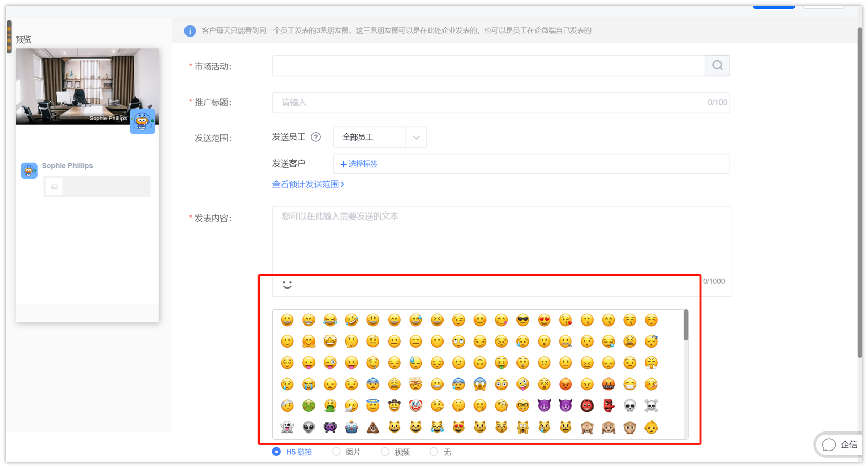Choose the pile of poo emoji
Viewport: 868px width, 468px height.
[x=373, y=427]
